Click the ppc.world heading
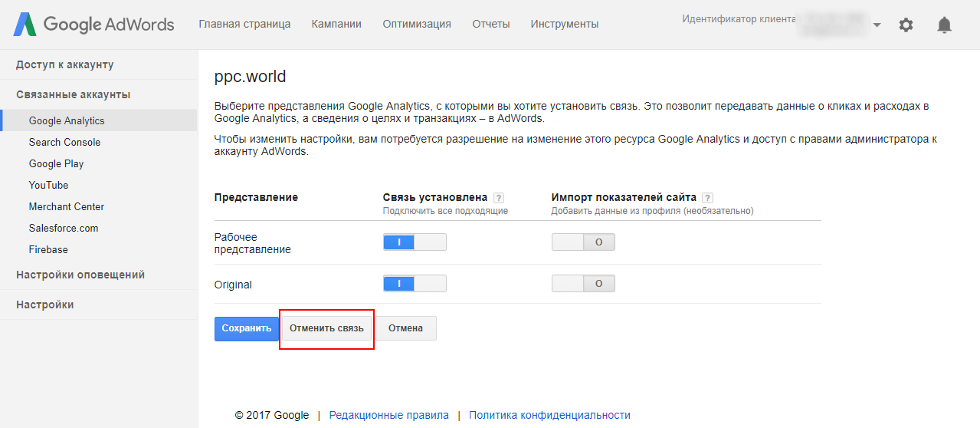 click(251, 77)
